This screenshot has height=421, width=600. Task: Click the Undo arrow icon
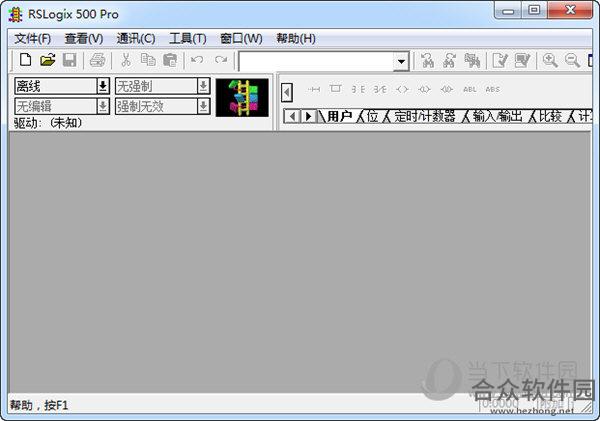pyautogui.click(x=197, y=60)
